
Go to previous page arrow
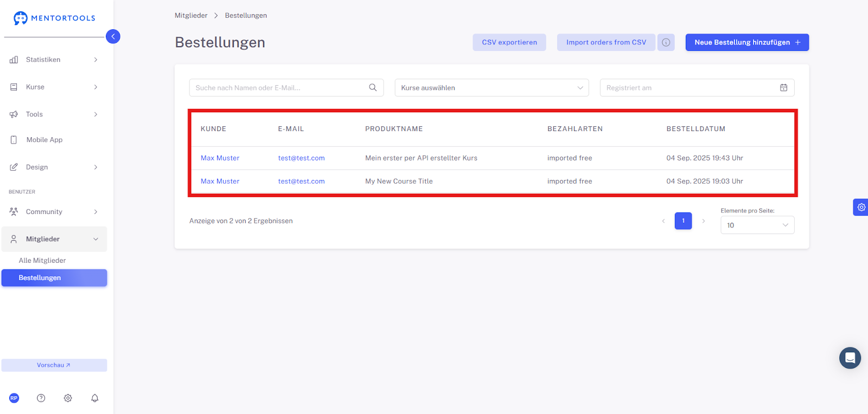(x=663, y=221)
